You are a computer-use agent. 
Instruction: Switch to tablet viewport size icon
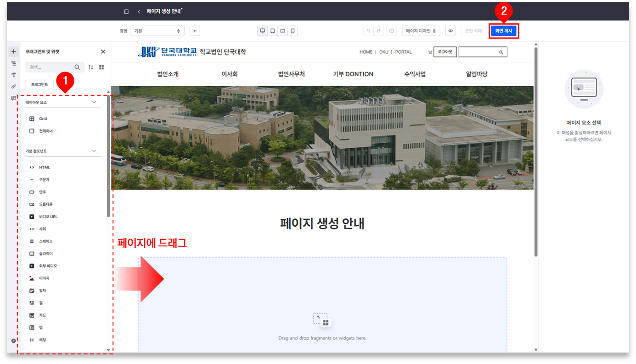pos(273,31)
